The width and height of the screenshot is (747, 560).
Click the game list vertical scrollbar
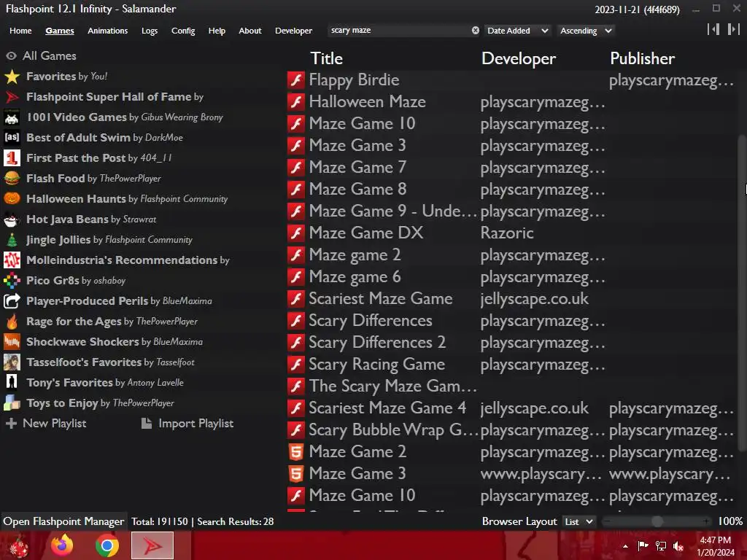(x=741, y=293)
